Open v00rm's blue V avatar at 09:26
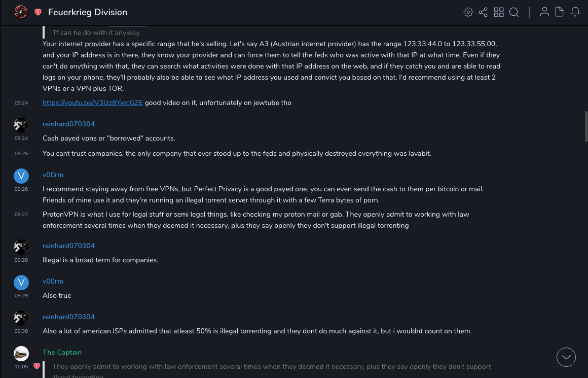The width and height of the screenshot is (588, 378). [21, 176]
